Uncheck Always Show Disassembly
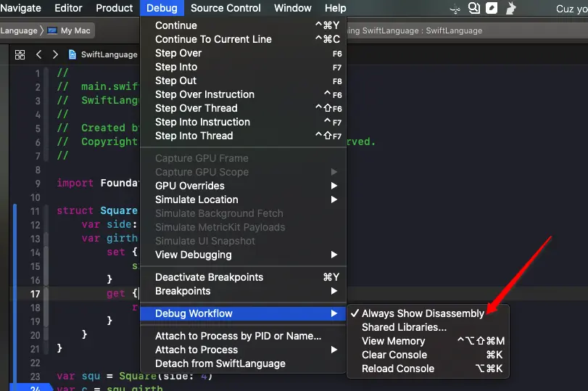Screen dimensions: 588x391 point(423,313)
